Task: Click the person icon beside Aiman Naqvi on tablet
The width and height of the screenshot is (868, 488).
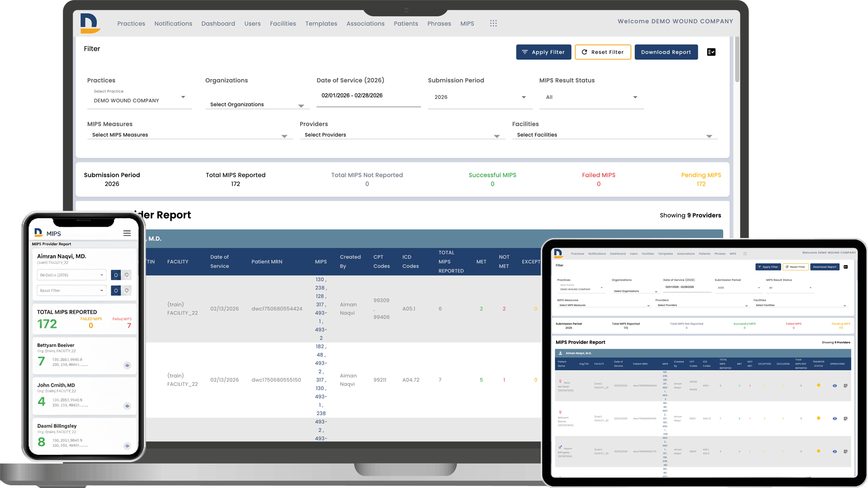Action: click(x=561, y=353)
